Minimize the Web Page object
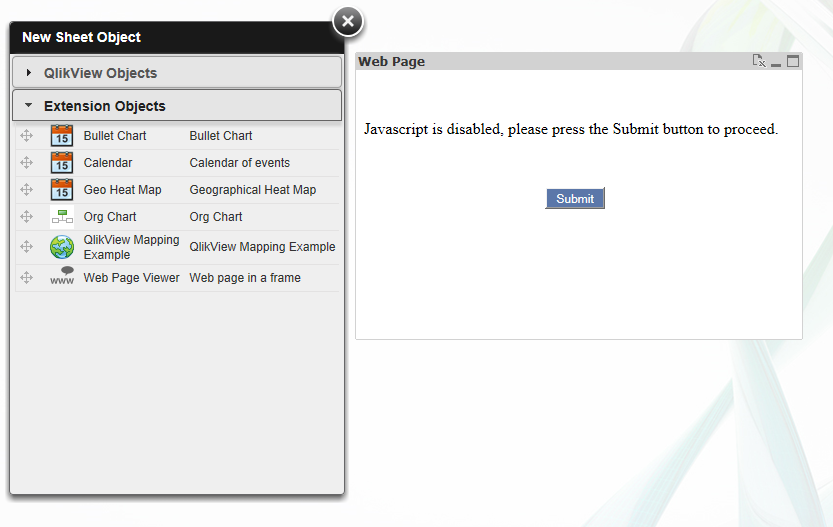Viewport: 833px width, 527px height. coord(776,63)
